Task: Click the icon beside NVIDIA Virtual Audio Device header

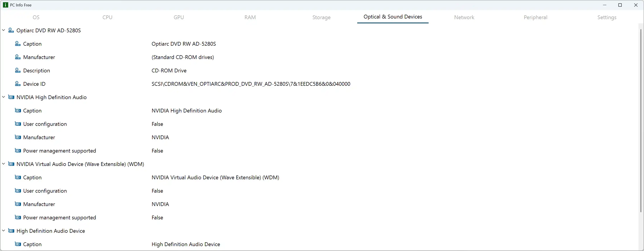Action: (11, 164)
